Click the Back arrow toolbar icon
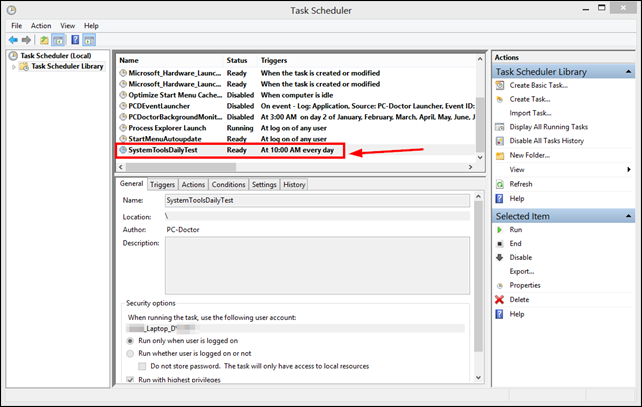Image resolution: width=642 pixels, height=407 pixels. point(13,40)
